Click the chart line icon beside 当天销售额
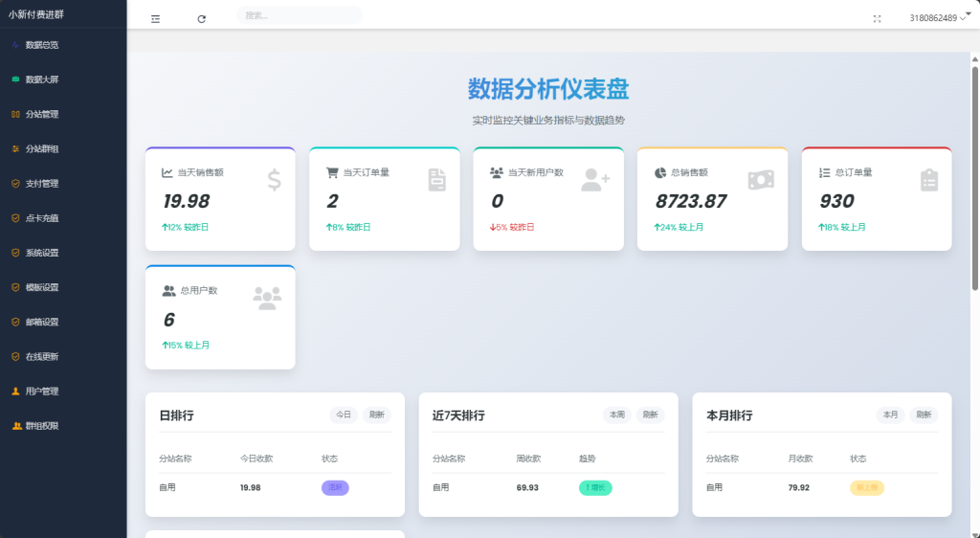 point(167,172)
